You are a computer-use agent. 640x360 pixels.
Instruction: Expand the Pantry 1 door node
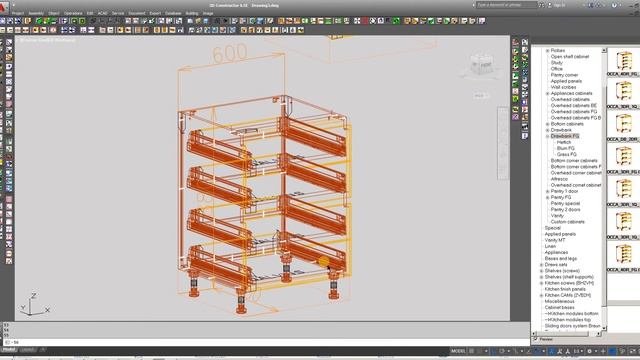[548, 191]
